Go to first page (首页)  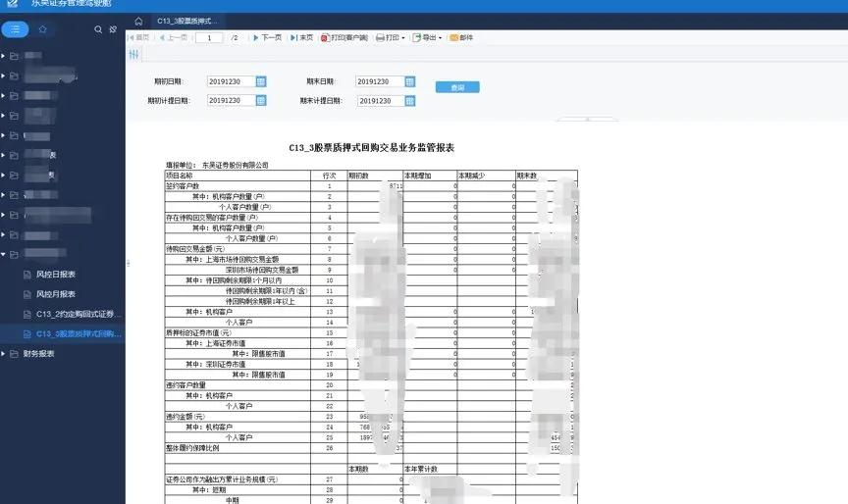point(138,38)
